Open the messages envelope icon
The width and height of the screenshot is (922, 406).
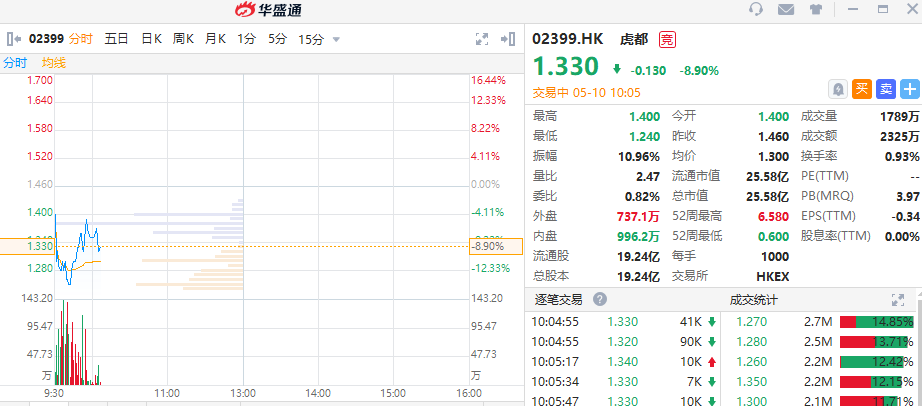[x=786, y=9]
